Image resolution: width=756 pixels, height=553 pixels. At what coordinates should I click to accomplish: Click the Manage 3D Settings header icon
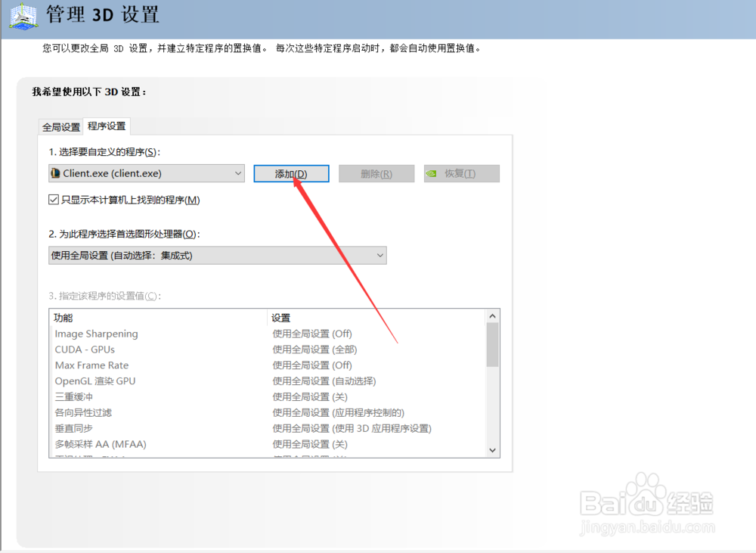[x=23, y=15]
